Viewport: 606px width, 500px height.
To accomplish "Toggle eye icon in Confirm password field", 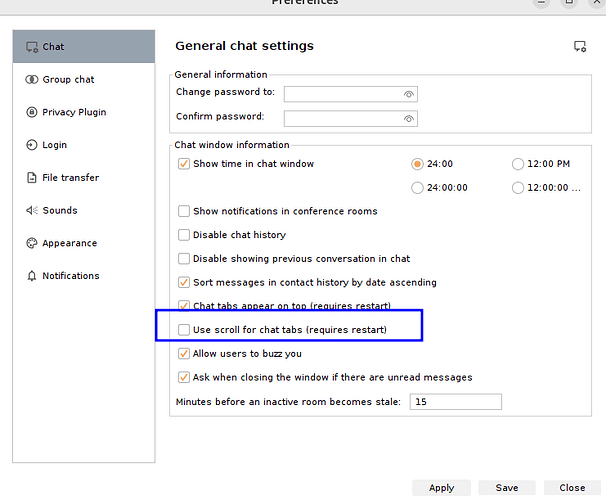I will [408, 118].
